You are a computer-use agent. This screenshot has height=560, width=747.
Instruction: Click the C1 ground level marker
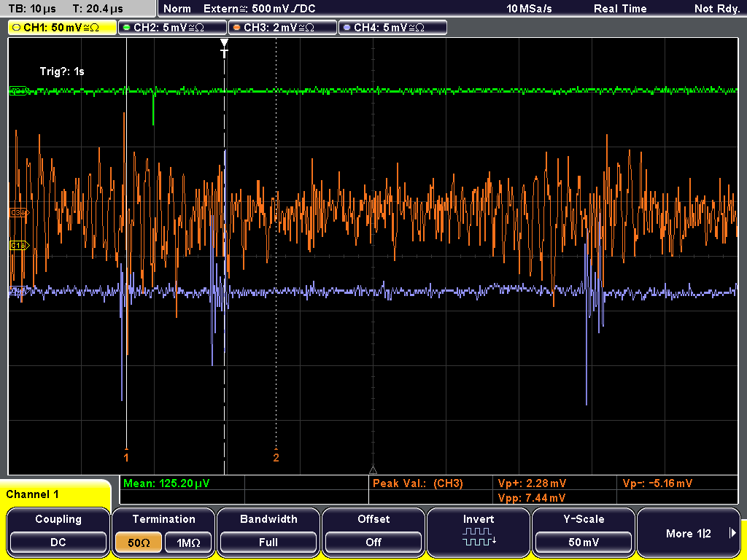19,245
